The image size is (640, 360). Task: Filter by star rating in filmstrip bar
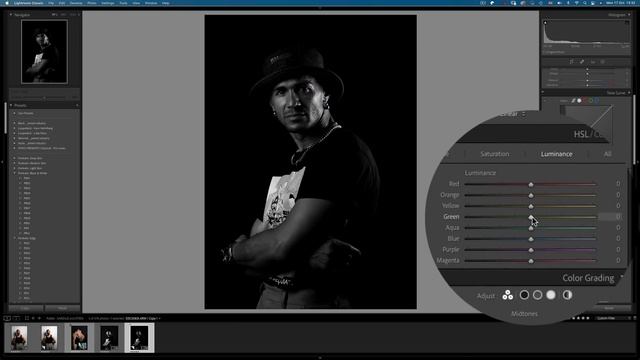(580, 318)
